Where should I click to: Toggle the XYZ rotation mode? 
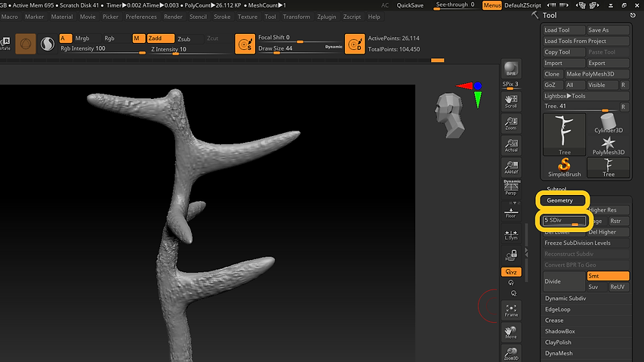tap(511, 272)
